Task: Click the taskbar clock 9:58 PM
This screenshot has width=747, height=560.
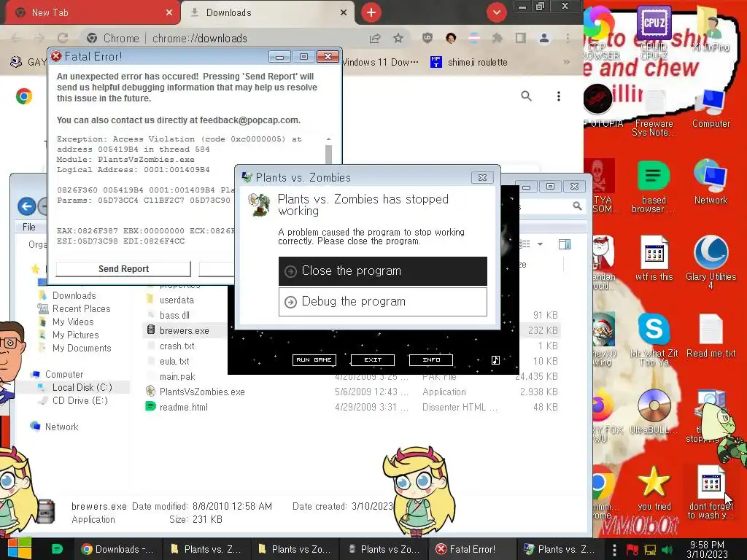Action: (x=707, y=550)
